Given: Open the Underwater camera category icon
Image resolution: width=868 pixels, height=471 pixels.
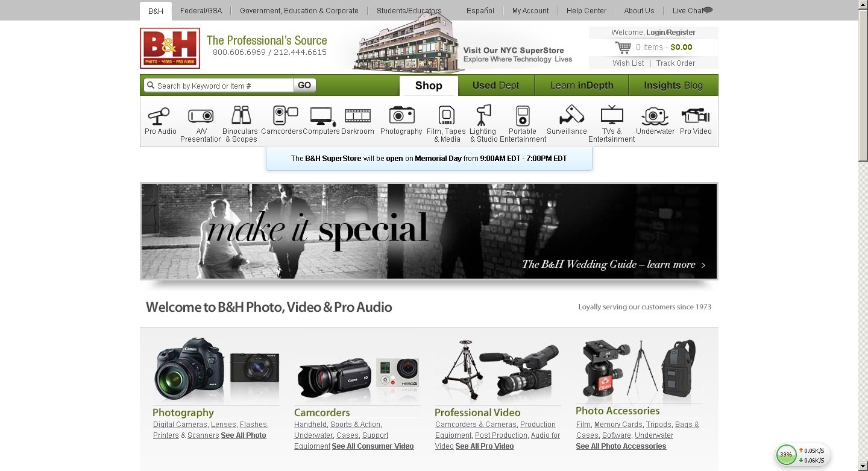Looking at the screenshot, I should (x=655, y=116).
